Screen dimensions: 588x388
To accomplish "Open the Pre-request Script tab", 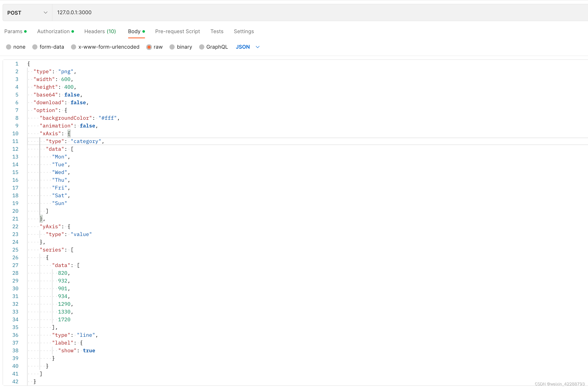I will [x=177, y=31].
